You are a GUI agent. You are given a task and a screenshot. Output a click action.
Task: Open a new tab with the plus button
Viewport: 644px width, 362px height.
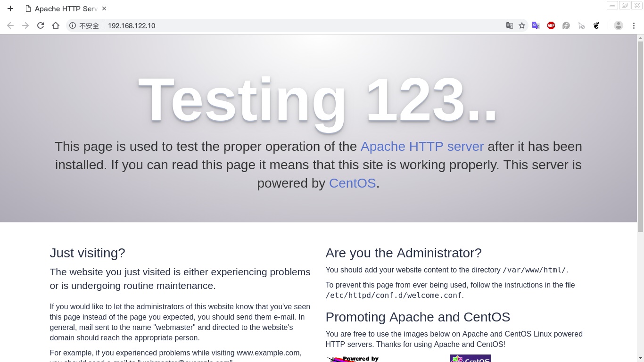(10, 8)
